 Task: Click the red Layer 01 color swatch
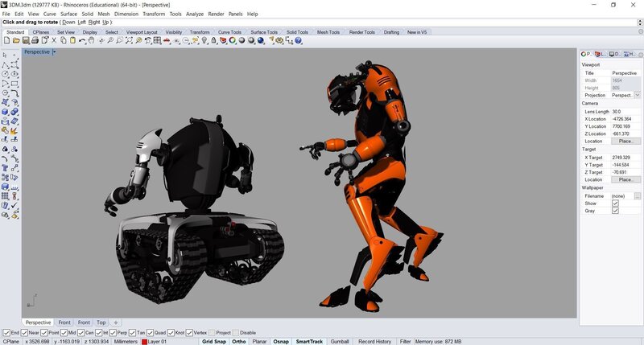click(x=145, y=342)
